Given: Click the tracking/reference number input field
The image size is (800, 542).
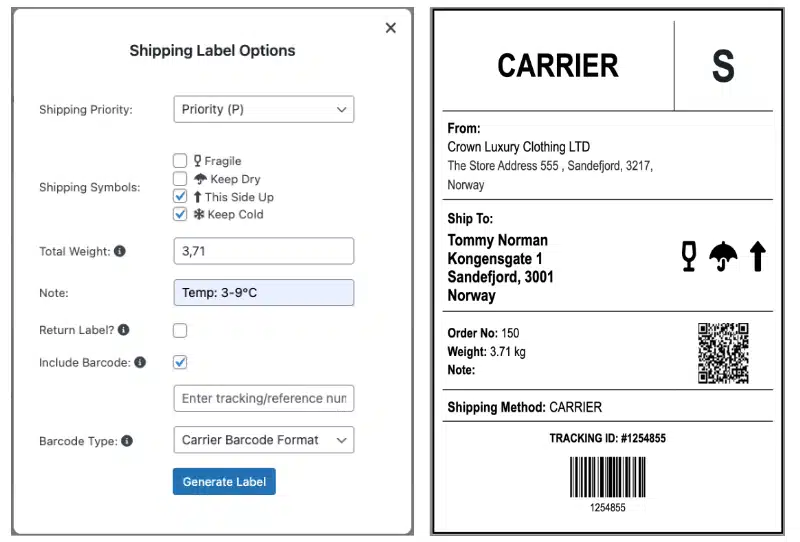Looking at the screenshot, I should pyautogui.click(x=264, y=398).
